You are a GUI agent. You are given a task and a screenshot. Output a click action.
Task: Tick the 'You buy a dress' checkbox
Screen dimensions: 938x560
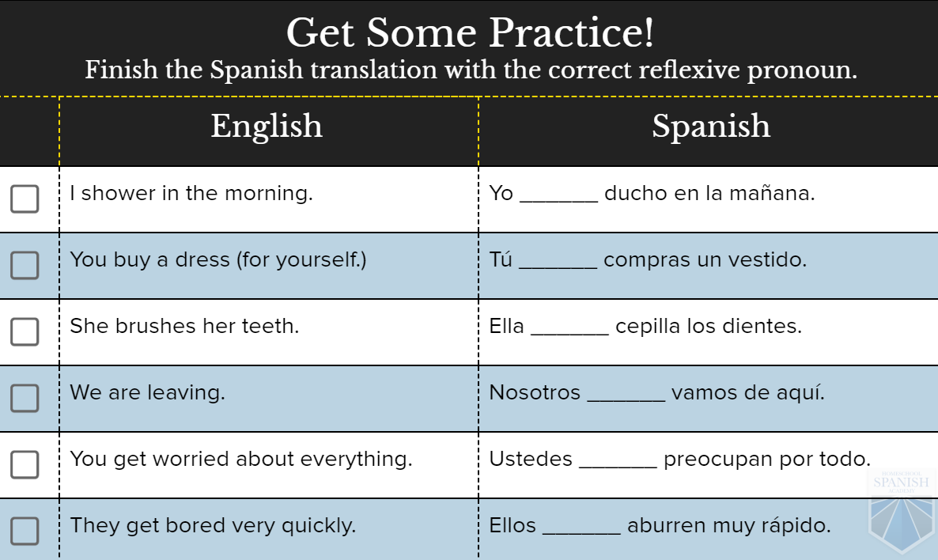pyautogui.click(x=25, y=266)
